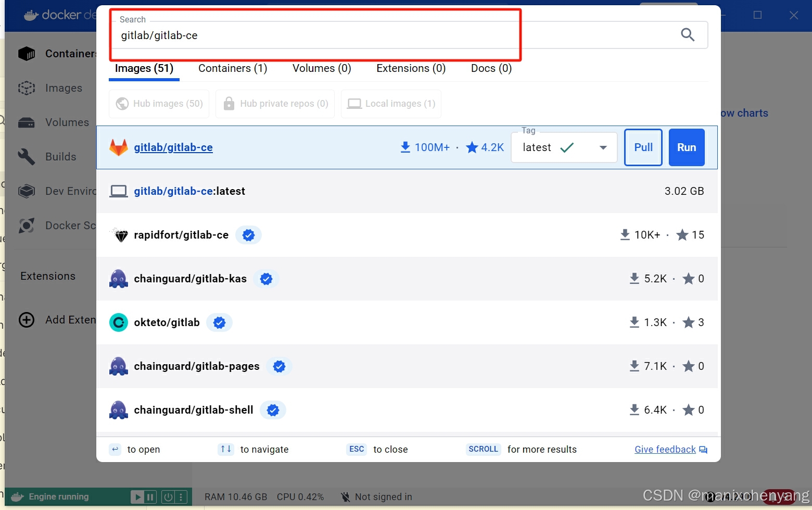Screen dimensions: 812x510
Task: Click the rapidfort verified publisher badge
Action: 249,235
